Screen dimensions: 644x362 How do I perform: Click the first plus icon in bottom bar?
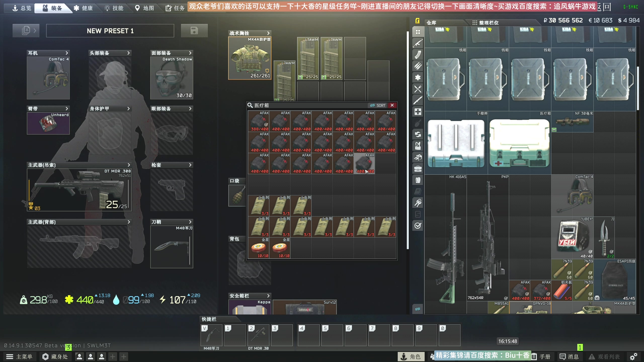tap(113, 356)
